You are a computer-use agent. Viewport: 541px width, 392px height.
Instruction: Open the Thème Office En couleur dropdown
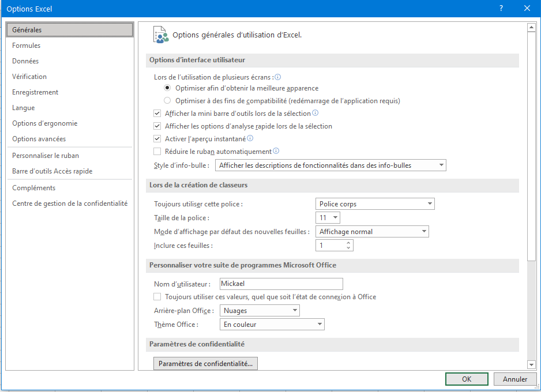click(272, 324)
